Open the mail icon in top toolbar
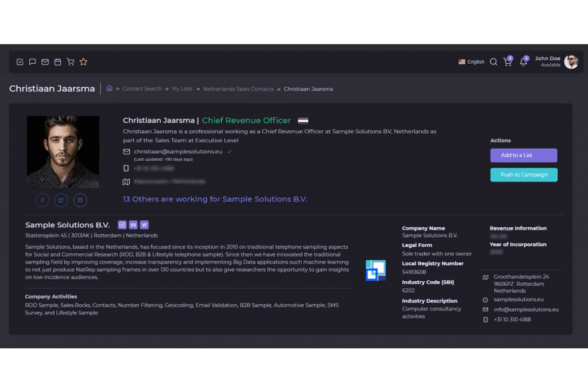Viewport: 588px width, 392px height. [x=45, y=62]
